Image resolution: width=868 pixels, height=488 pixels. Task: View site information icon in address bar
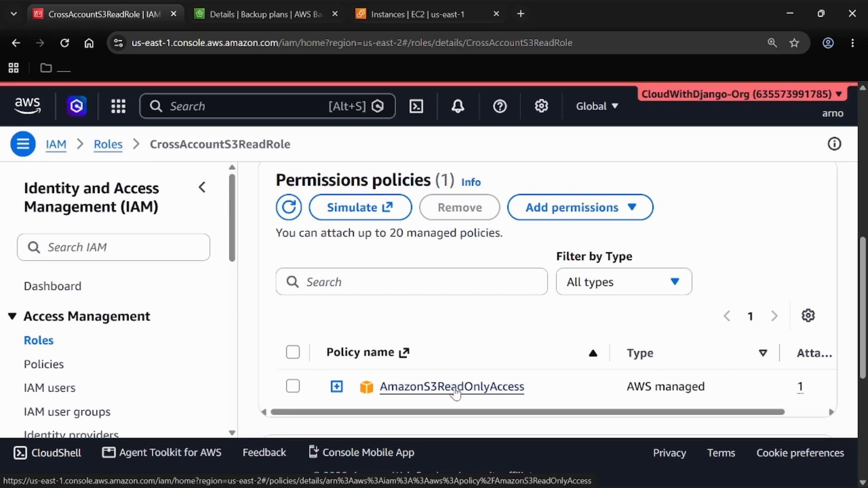click(x=118, y=43)
